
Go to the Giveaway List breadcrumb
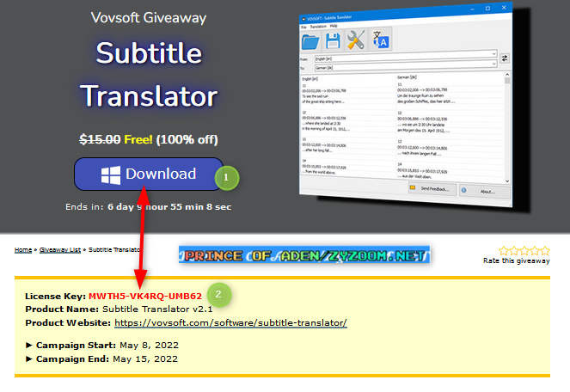(60, 250)
